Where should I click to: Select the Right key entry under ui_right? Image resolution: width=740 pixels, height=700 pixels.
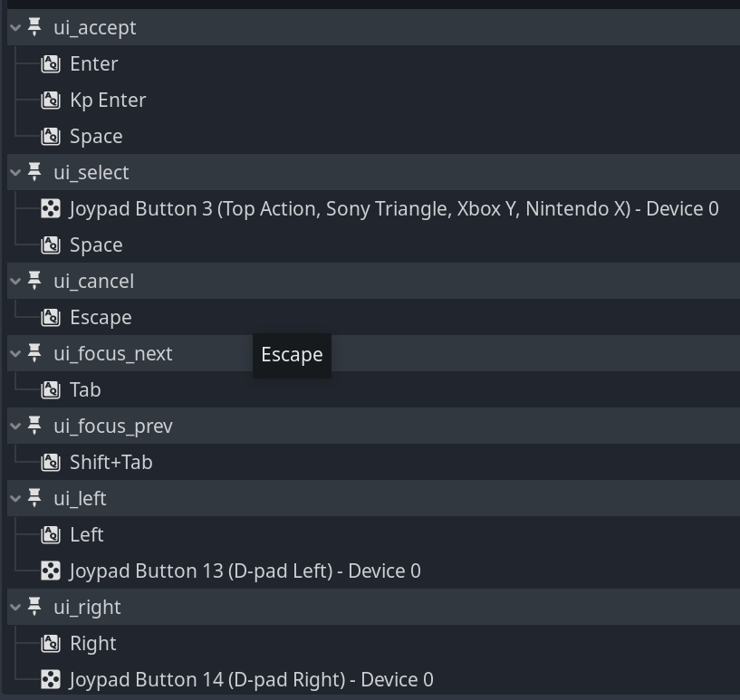tap(92, 643)
